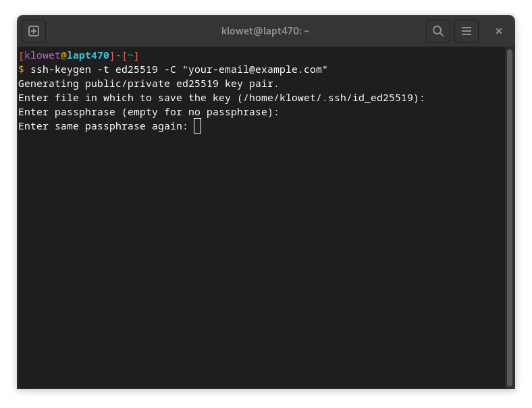This screenshot has width=532, height=408.
Task: Click the hostname lapt470 in the prompt
Action: click(88, 55)
